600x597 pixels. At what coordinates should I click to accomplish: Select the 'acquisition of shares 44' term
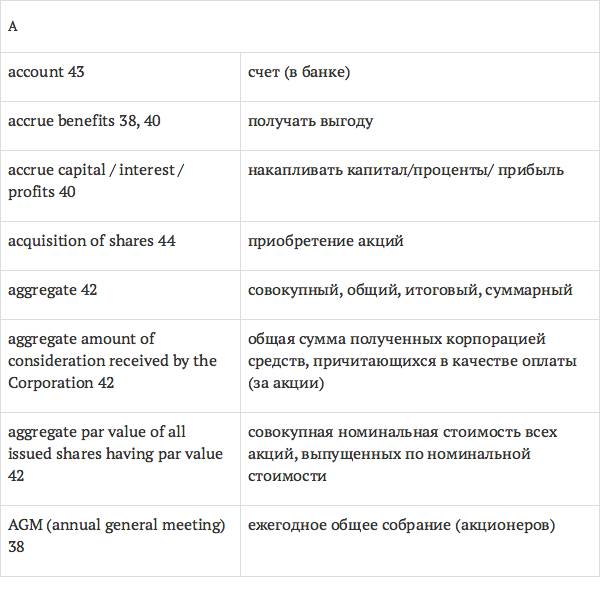tap(92, 241)
